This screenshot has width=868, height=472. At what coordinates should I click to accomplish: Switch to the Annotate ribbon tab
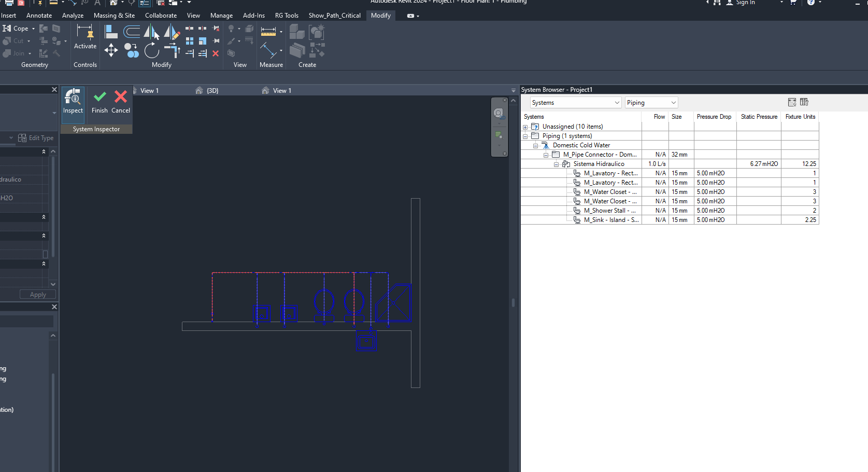pos(39,16)
